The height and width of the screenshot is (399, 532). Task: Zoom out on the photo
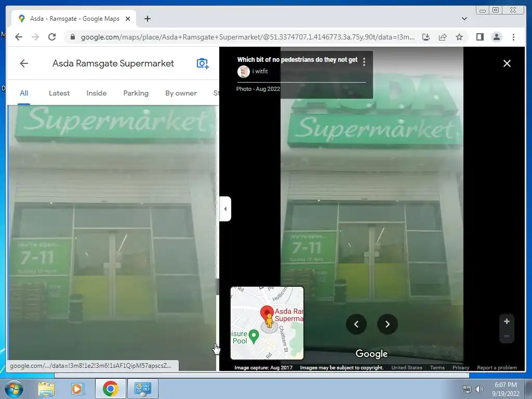click(x=507, y=336)
